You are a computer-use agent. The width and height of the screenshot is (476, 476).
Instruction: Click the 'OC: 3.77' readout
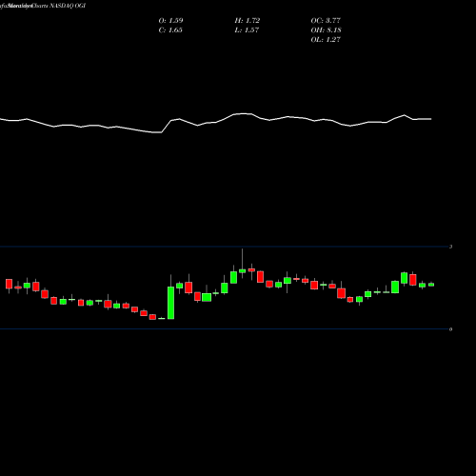click(x=326, y=21)
